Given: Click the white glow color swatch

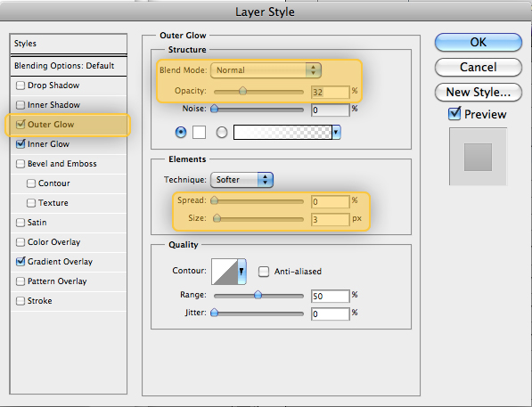Looking at the screenshot, I should [199, 132].
